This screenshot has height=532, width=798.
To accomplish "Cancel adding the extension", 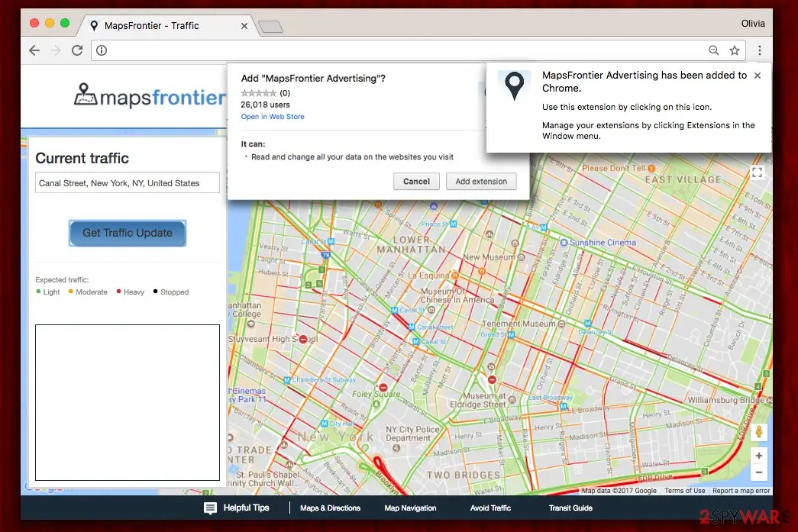I will (x=416, y=182).
